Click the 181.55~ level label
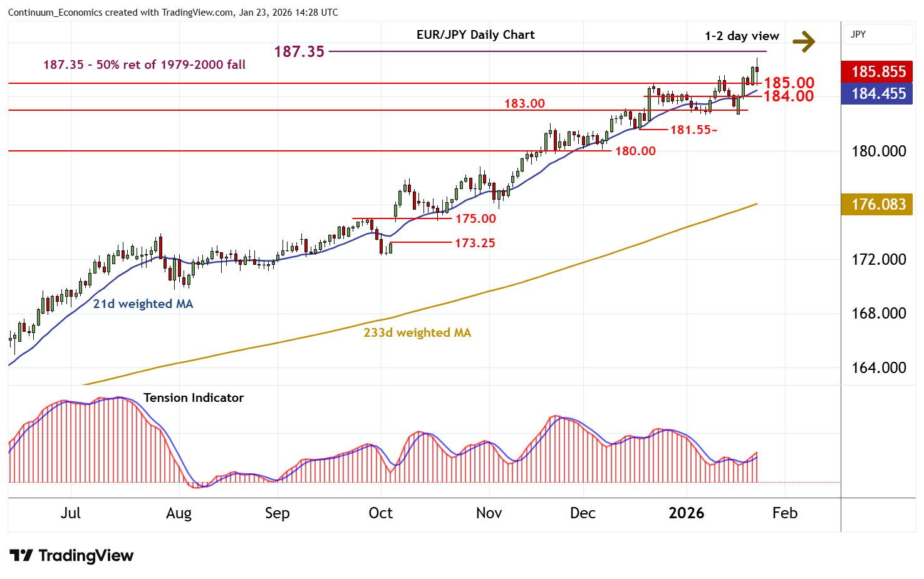The image size is (924, 579). tap(693, 130)
